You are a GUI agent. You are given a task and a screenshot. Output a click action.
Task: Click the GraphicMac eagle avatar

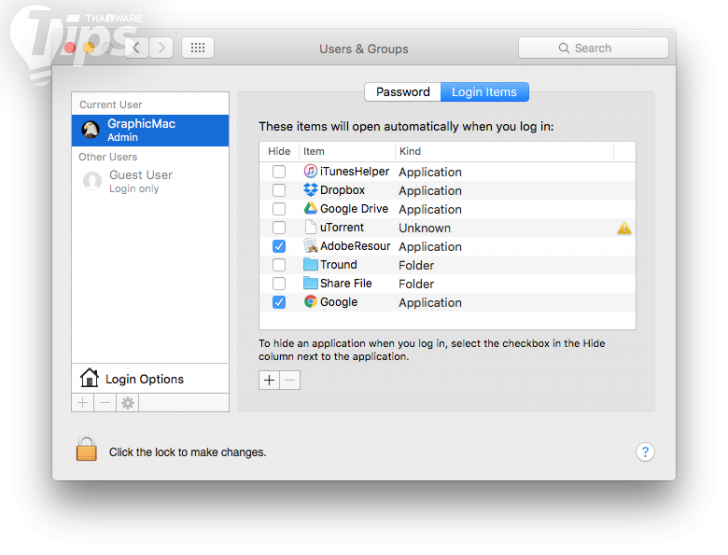[91, 130]
